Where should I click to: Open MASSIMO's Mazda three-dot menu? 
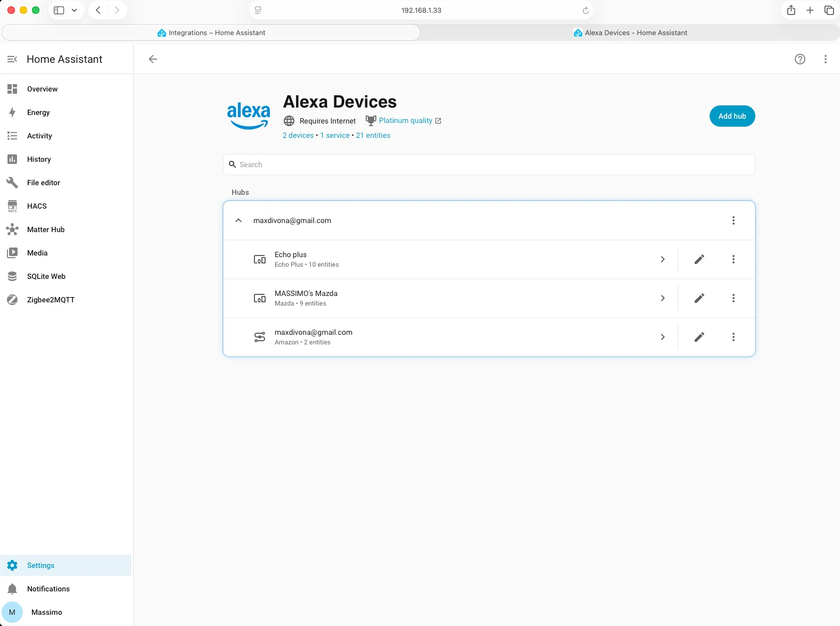coord(734,298)
